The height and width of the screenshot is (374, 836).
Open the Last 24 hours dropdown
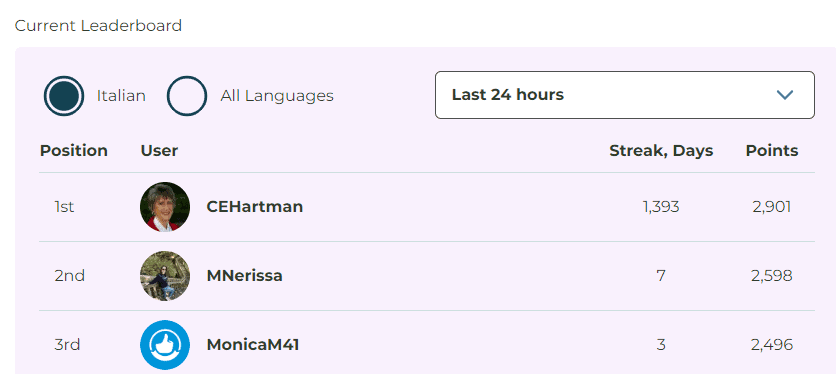tap(625, 95)
